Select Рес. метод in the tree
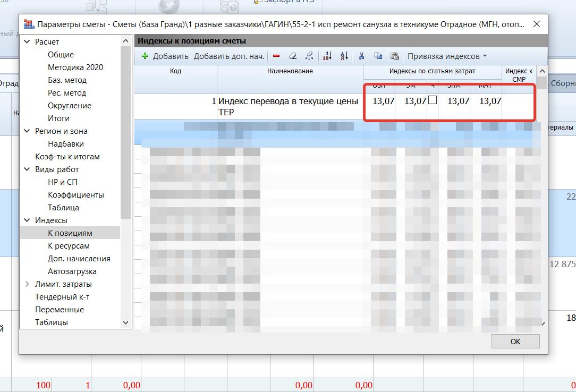Screen dimensions: 576x392 (x=67, y=93)
